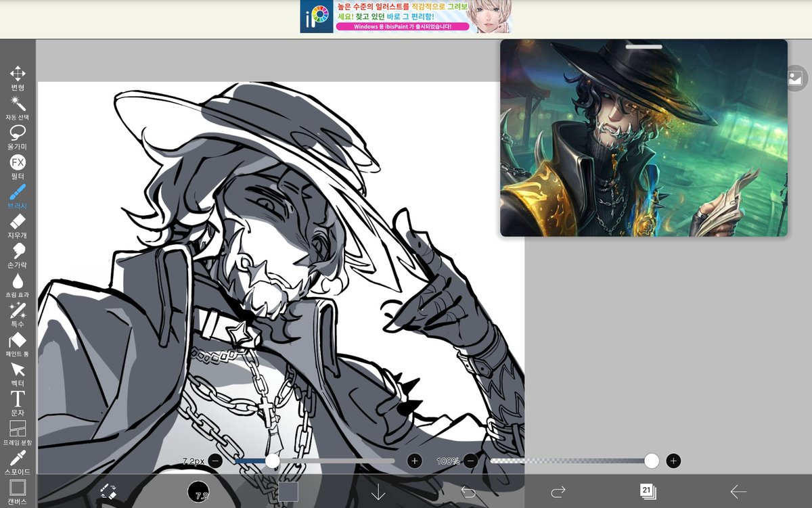Tap the reference window grab handle

tap(644, 47)
